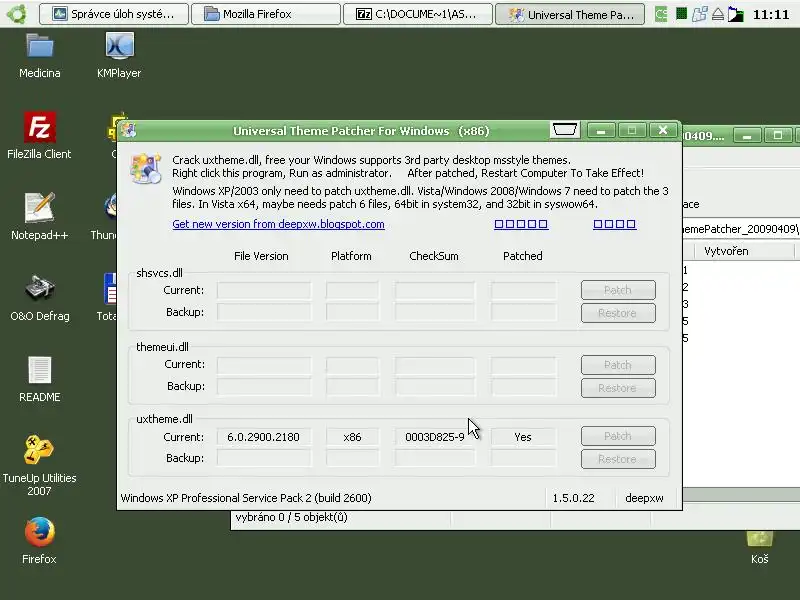
Task: Minimize the Universal Theme Patcher window
Action: point(601,131)
